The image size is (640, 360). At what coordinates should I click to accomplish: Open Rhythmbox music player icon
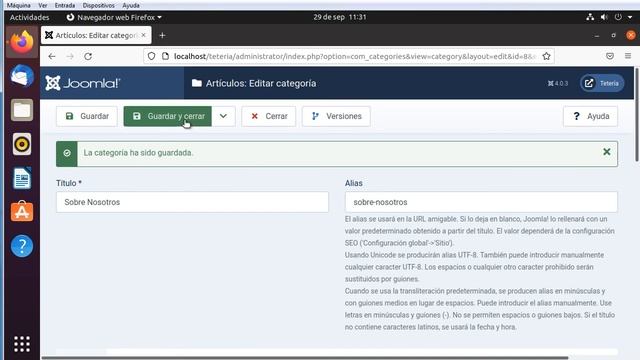pos(22,144)
